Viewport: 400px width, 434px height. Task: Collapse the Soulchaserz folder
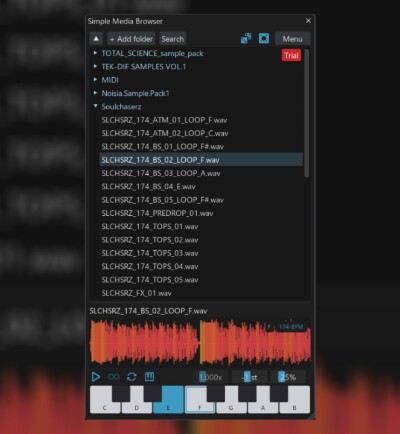click(x=95, y=106)
